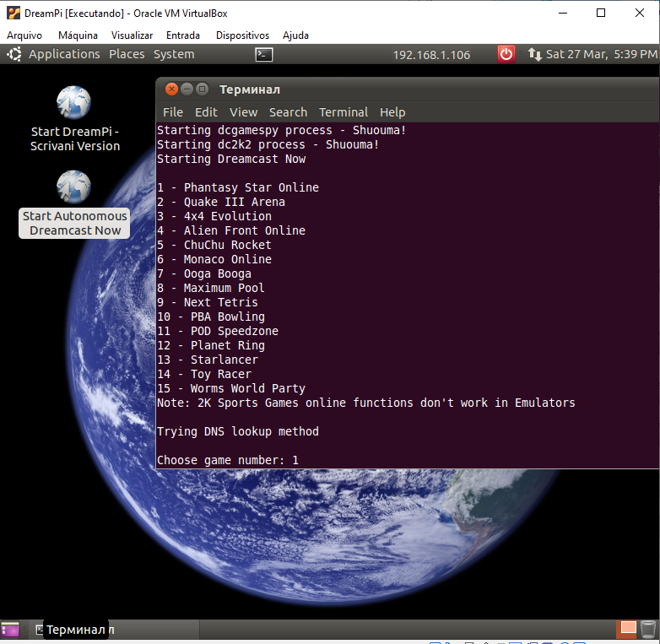Open the VirtualBox Entrada menu
Image resolution: width=660 pixels, height=644 pixels.
pyautogui.click(x=183, y=35)
